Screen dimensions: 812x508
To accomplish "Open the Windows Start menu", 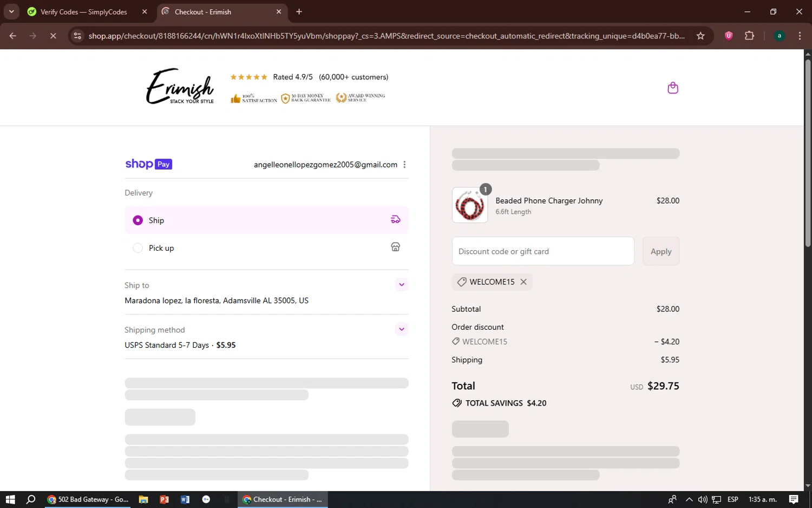I will pos(10,499).
